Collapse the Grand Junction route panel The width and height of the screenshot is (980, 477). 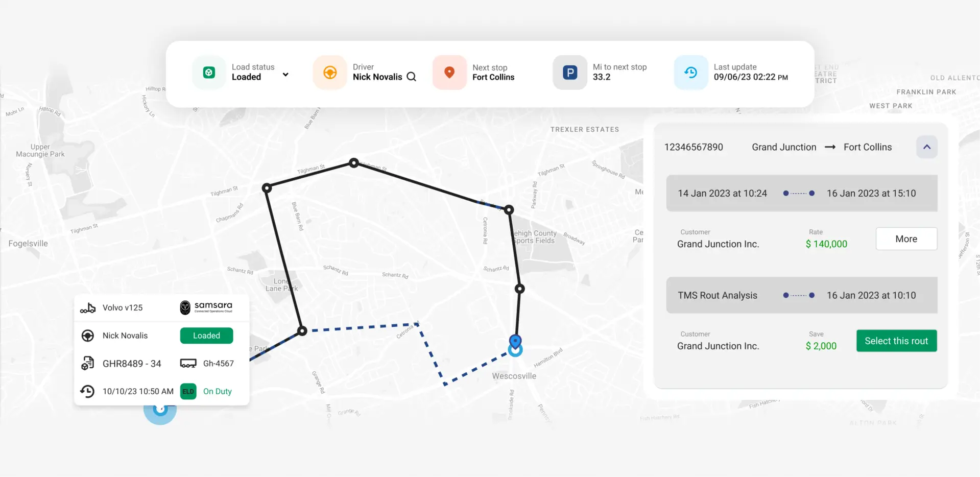[x=926, y=147]
